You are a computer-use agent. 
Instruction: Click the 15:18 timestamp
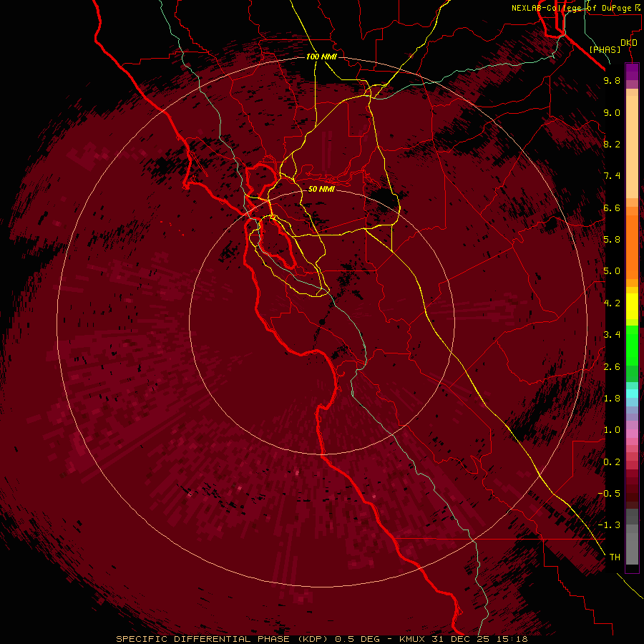coord(512,639)
